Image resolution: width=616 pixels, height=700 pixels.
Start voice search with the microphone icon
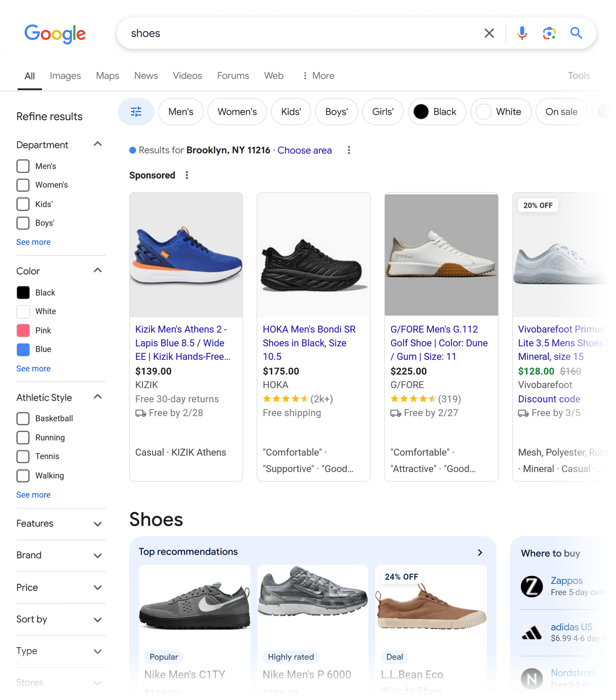(x=522, y=33)
